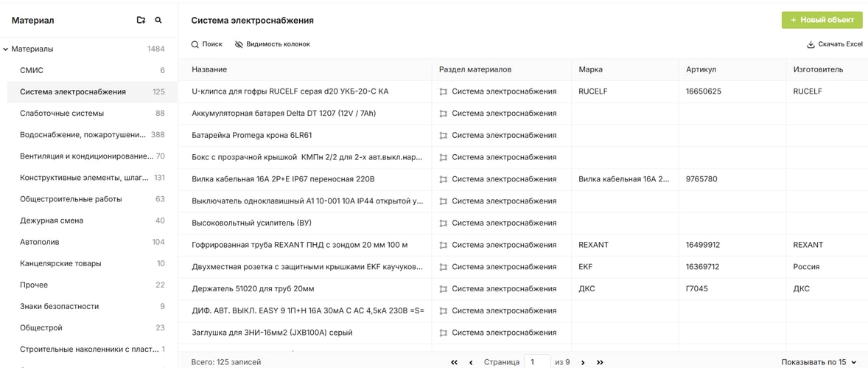Open the Показывать по 15 dropdown
This screenshot has height=368, width=868.
coord(822,362)
